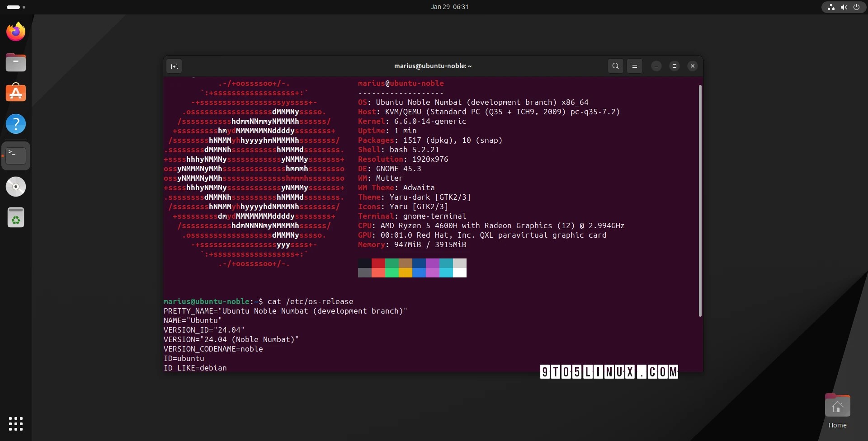
Task: Click the terminal vertical scrollbar
Action: coord(700,201)
